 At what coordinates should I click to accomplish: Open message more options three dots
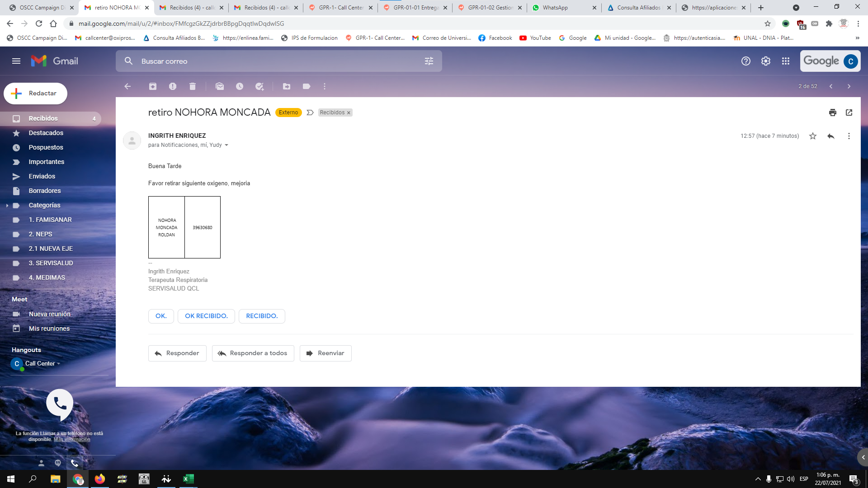point(849,136)
